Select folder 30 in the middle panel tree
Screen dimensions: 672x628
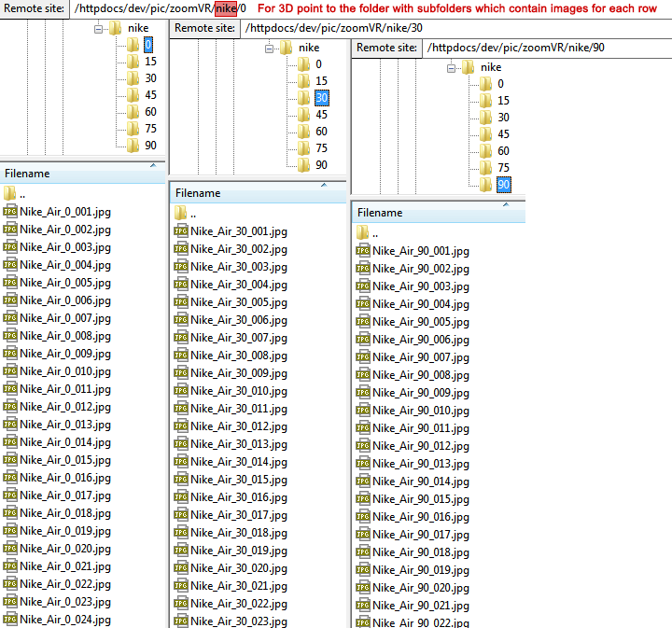(x=321, y=98)
